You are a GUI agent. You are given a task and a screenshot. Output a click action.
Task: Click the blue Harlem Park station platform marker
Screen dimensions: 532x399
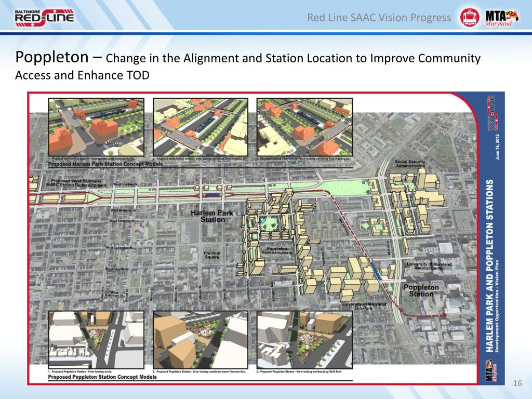212,195
